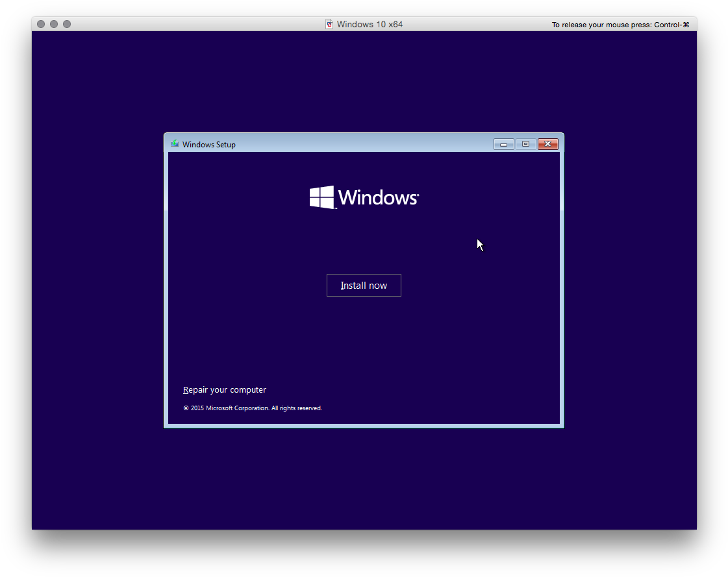Click the Windows Setup title text
This screenshot has height=577, width=728.
[x=209, y=144]
